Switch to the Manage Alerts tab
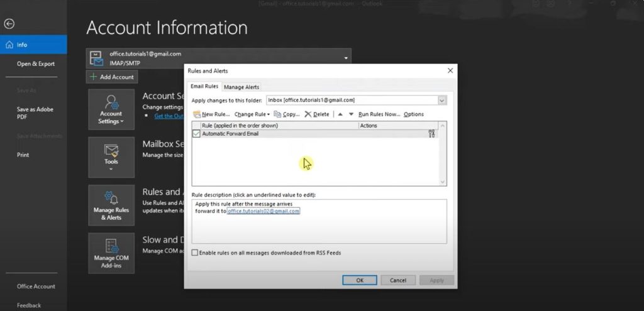This screenshot has width=644, height=311. point(241,87)
